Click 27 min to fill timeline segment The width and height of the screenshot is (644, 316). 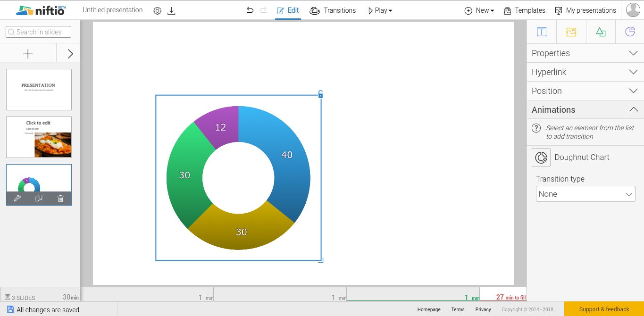point(503,294)
